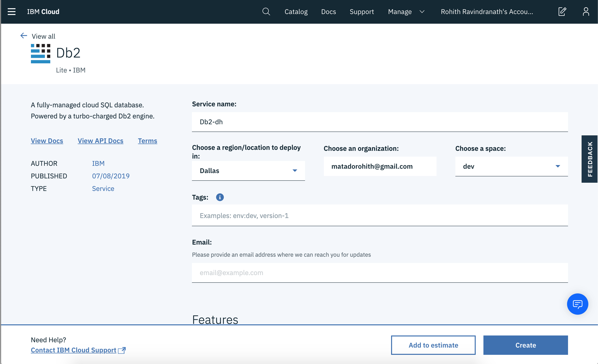Open the Catalog menu item
Image resolution: width=598 pixels, height=364 pixels.
296,12
